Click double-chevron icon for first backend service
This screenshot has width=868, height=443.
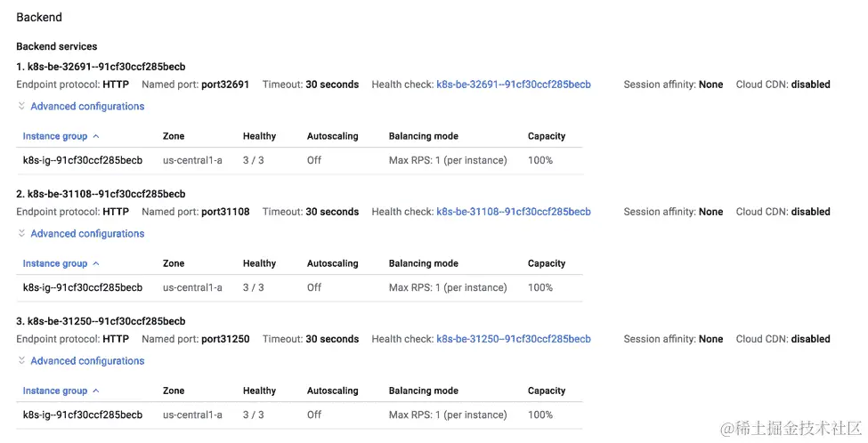click(21, 106)
